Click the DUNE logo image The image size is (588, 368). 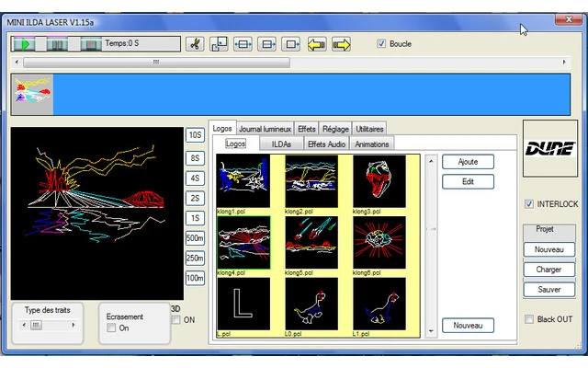pyautogui.click(x=550, y=148)
